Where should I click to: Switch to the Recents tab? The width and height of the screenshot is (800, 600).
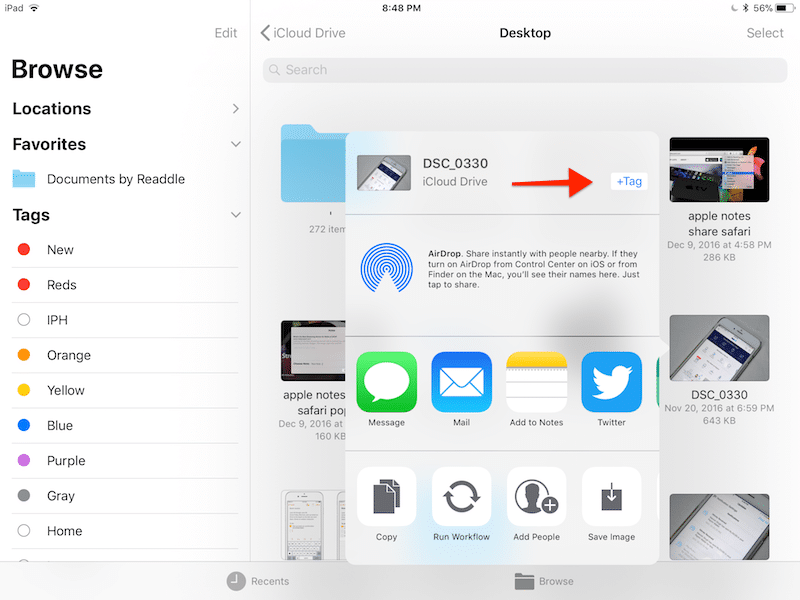tap(258, 581)
